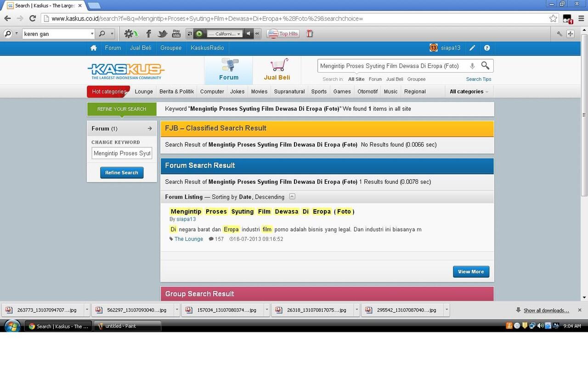
Task: Go back to the previous page
Action: 7,18
